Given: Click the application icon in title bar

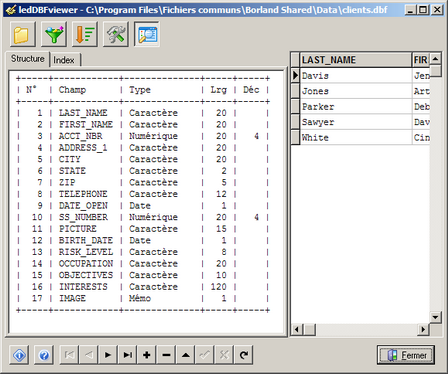Looking at the screenshot, I should point(11,10).
